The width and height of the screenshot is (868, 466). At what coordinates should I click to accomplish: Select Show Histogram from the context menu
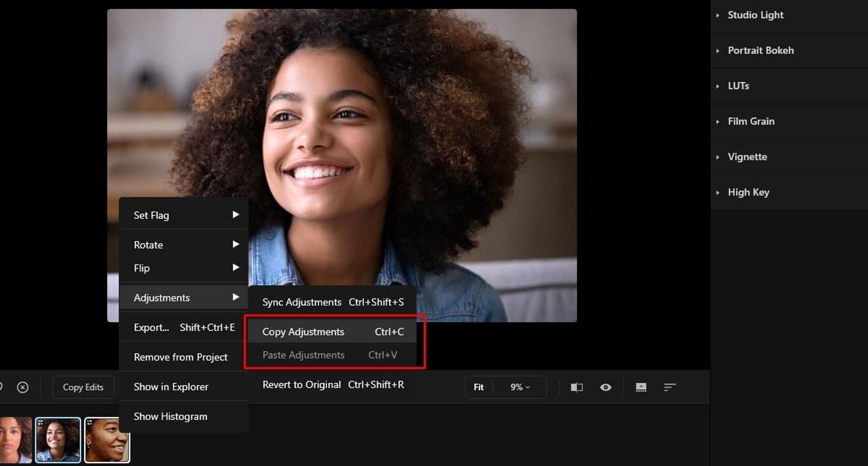170,416
